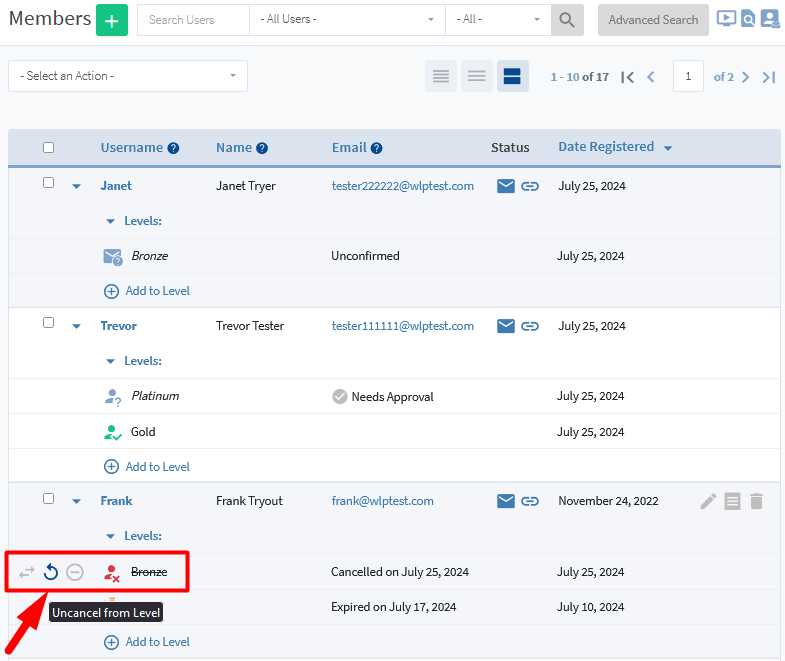This screenshot has height=661, width=785.
Task: Click the green add member plus button
Action: 112,20
